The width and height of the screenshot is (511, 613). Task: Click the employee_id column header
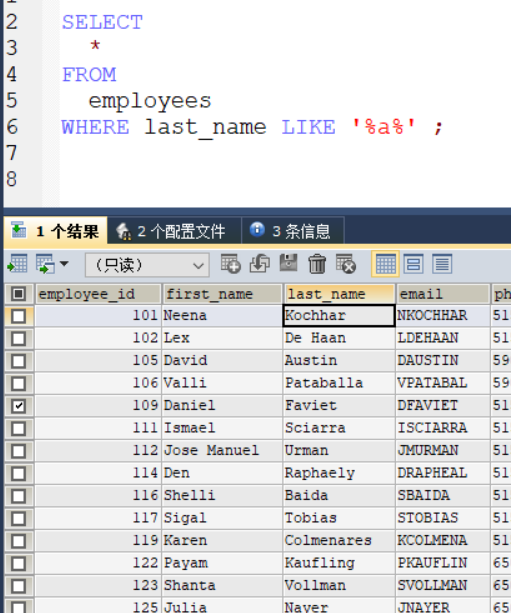click(x=98, y=294)
